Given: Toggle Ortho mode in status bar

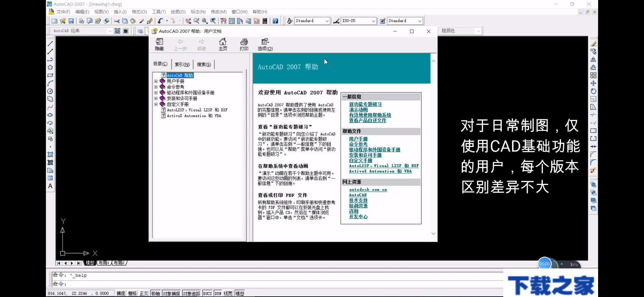Looking at the screenshot, I should tap(144, 293).
